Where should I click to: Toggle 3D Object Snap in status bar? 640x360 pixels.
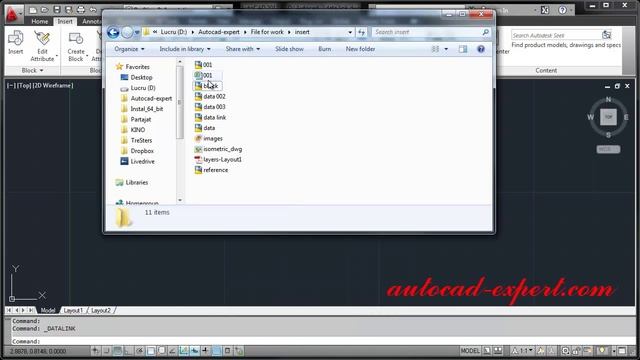pos(162,351)
